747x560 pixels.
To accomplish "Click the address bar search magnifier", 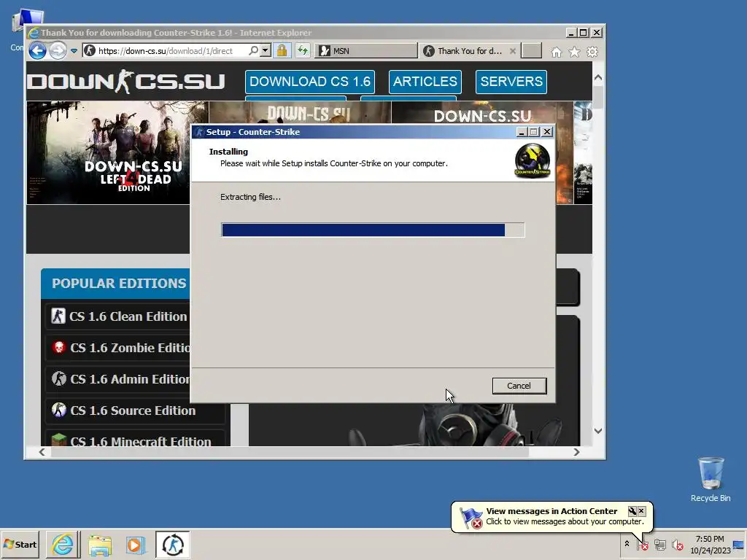I will tap(253, 50).
